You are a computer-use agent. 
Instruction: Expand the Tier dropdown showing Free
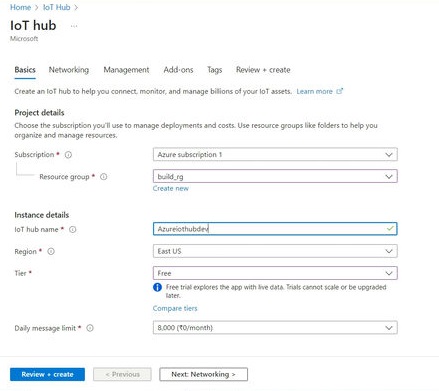275,273
